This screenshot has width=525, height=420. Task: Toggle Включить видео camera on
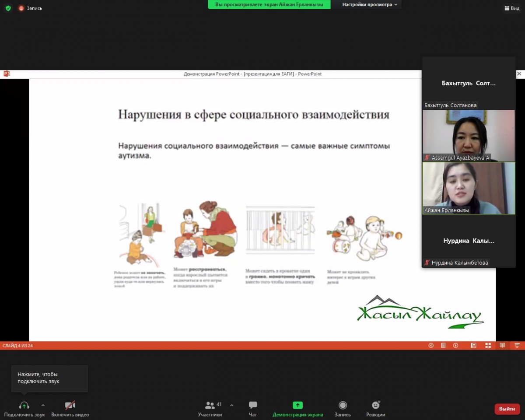pos(70,406)
